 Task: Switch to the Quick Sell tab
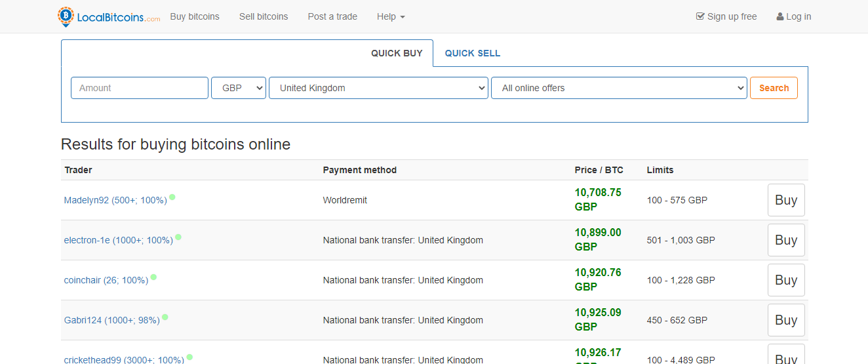point(473,53)
